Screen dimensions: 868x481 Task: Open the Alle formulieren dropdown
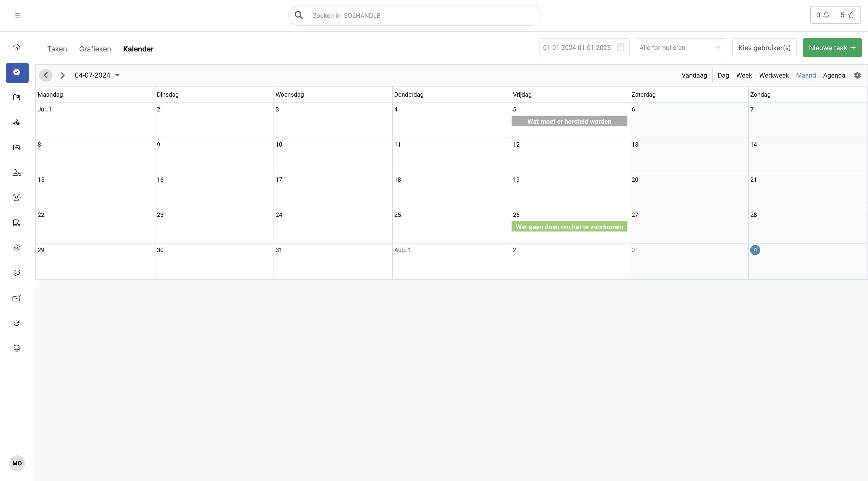click(681, 48)
